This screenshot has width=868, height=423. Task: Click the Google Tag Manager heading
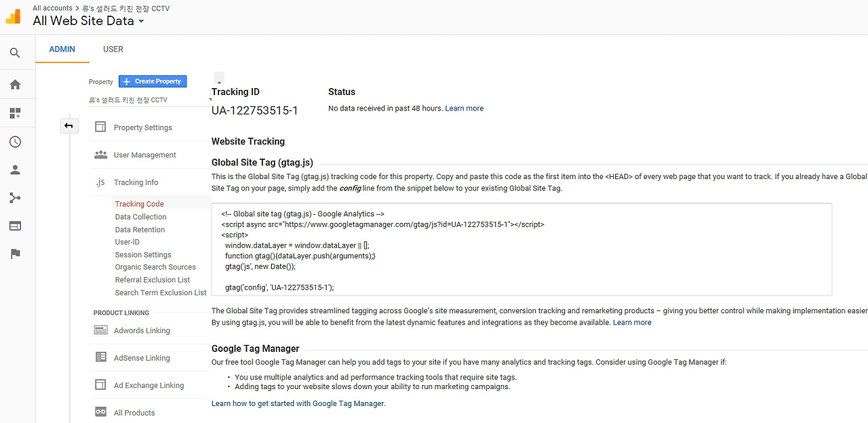[x=256, y=348]
